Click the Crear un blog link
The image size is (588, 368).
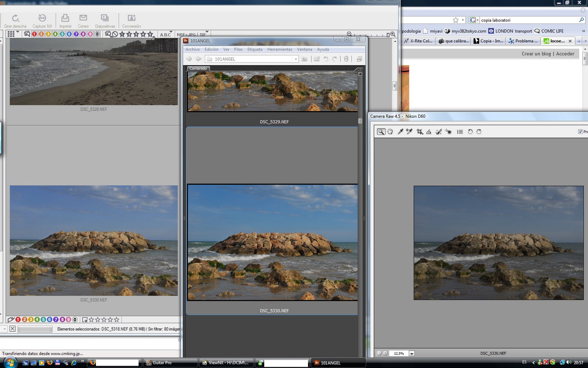click(536, 54)
